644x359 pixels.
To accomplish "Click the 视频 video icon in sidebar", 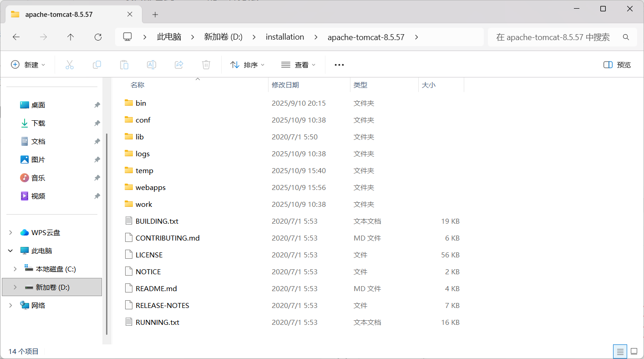I will (x=25, y=196).
